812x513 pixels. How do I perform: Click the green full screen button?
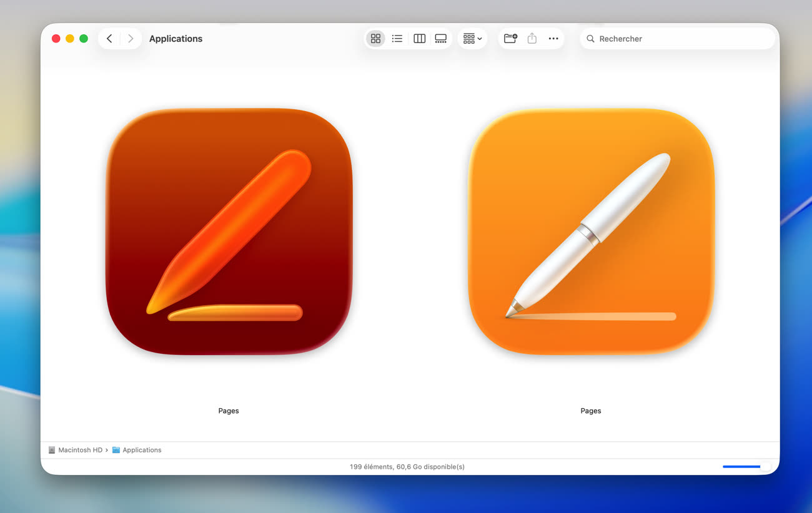coord(84,39)
